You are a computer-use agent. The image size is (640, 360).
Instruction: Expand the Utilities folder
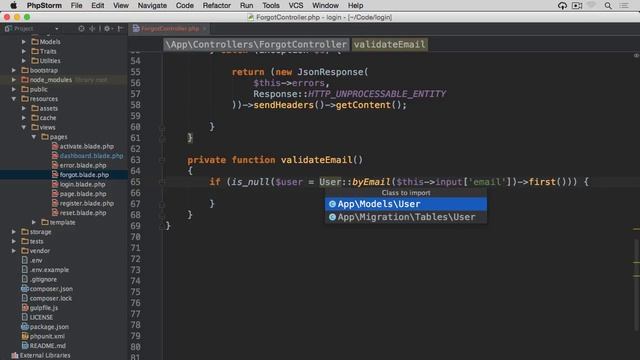24,61
